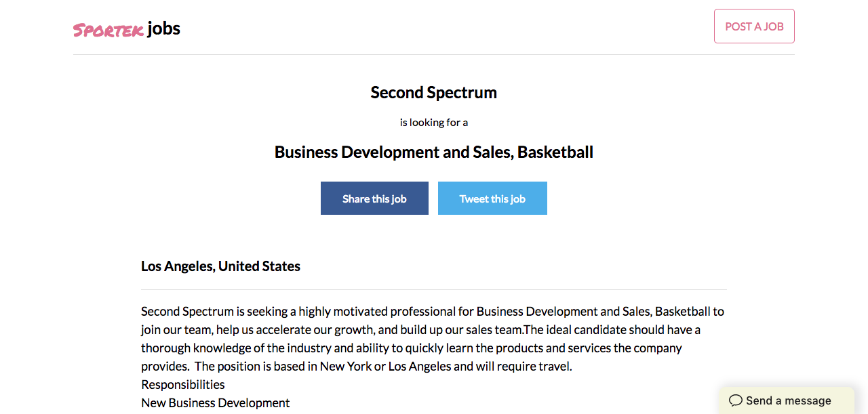Image resolution: width=868 pixels, height=414 pixels.
Task: Click the divider line below the location heading
Action: [433, 289]
